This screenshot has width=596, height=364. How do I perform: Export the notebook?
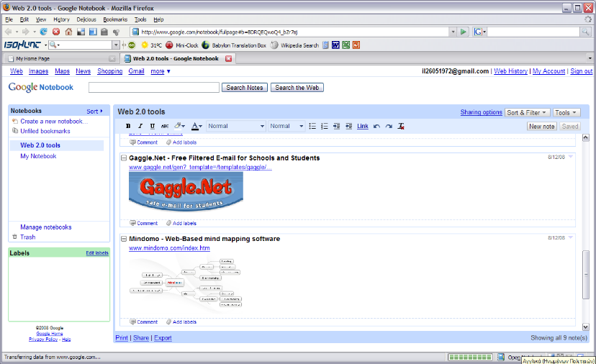point(163,338)
